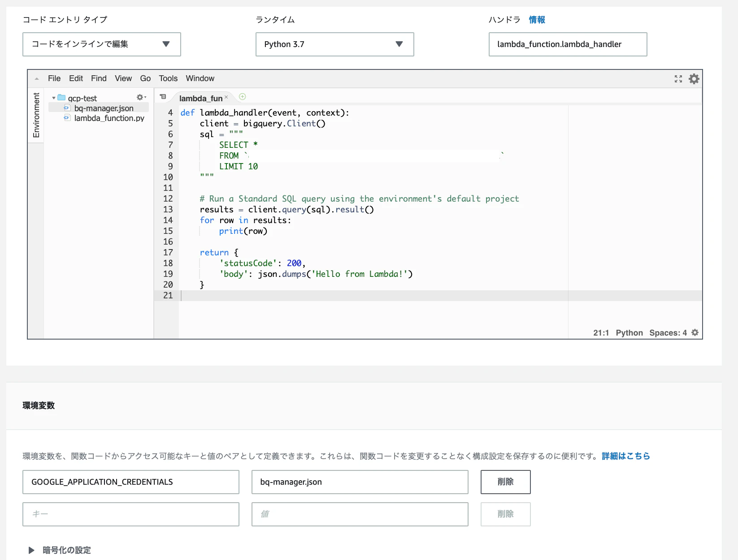Open the Go menu
738x560 pixels.
point(145,78)
